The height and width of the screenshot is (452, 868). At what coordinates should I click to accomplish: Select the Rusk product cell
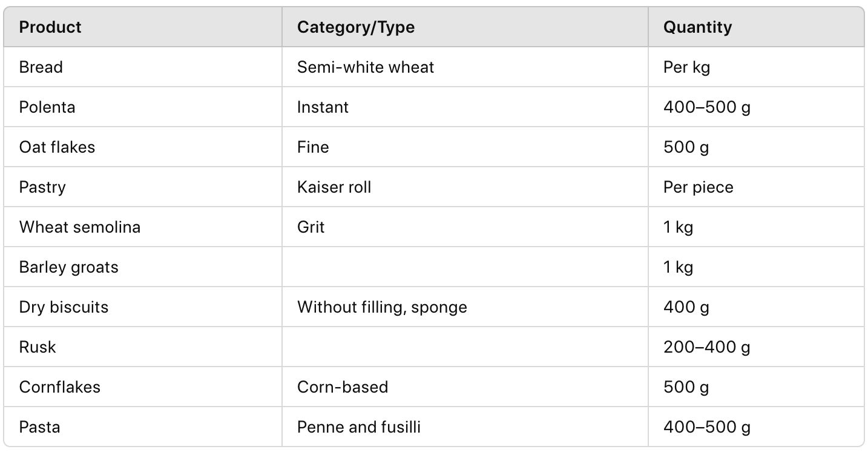[38, 347]
